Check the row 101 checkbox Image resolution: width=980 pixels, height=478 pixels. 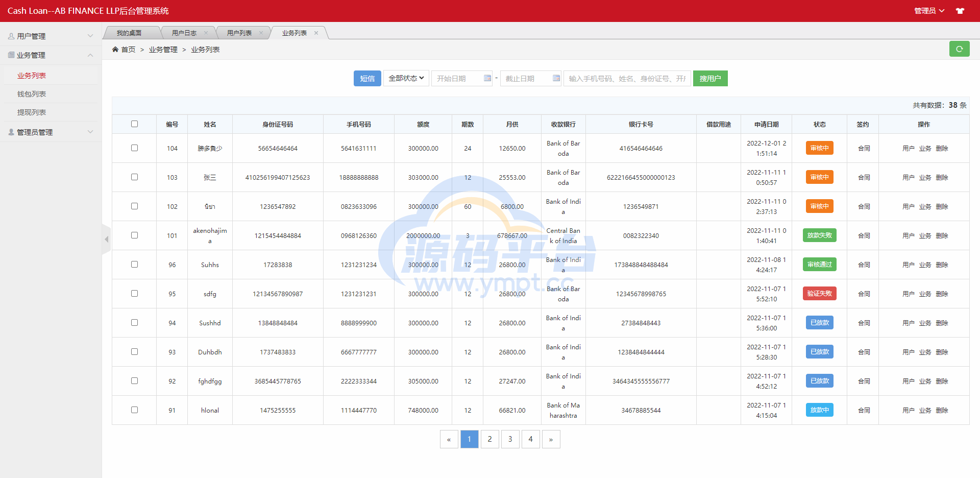(x=134, y=235)
